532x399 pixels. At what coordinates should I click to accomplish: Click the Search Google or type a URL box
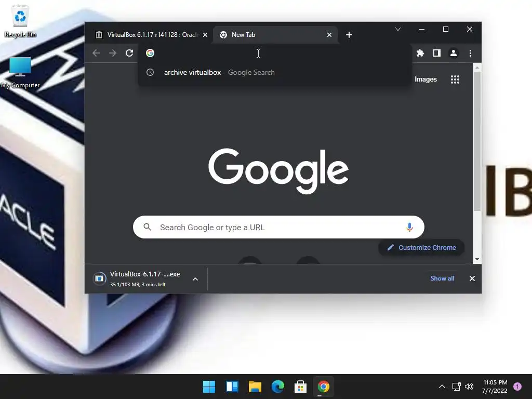[x=278, y=227]
